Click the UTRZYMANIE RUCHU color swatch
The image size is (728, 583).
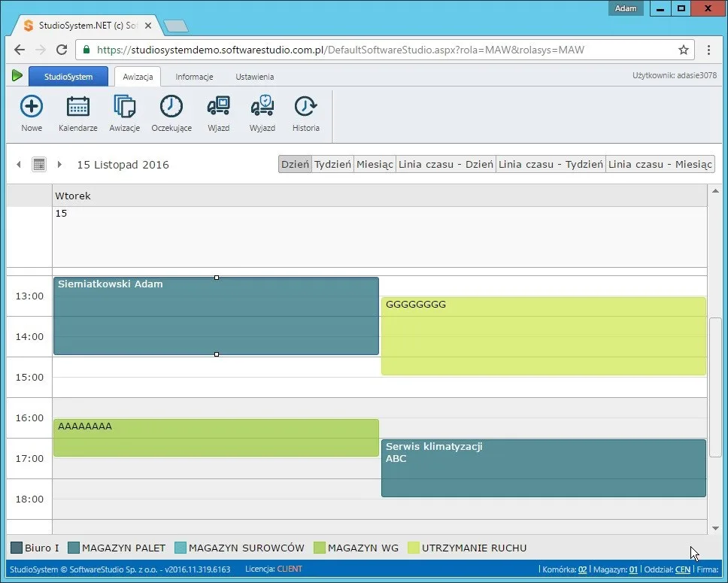[x=413, y=548]
